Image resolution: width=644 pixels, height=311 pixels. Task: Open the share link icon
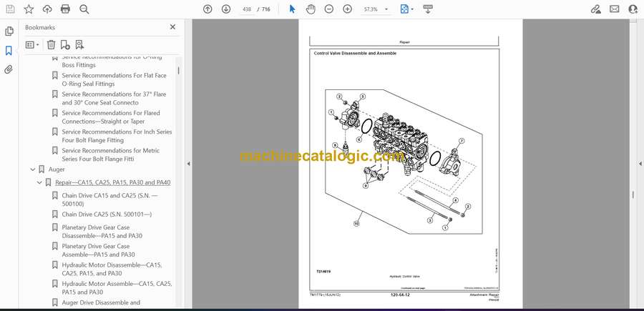[596, 9]
